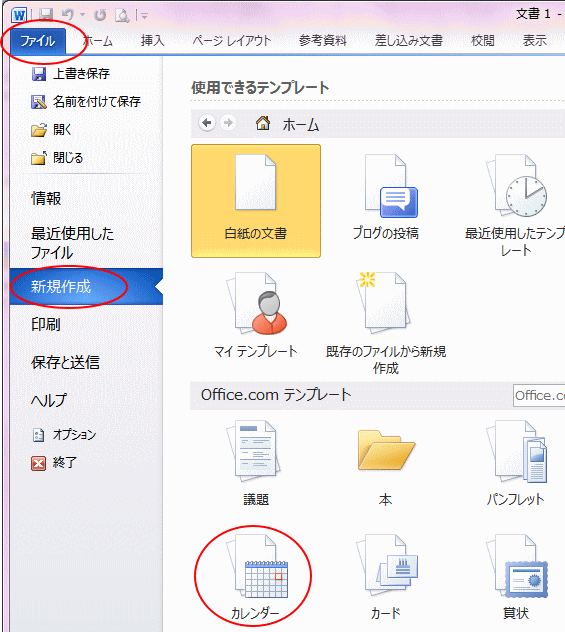This screenshot has width=565, height=632.
Task: Click the Office.com template search field
Action: coord(539,395)
